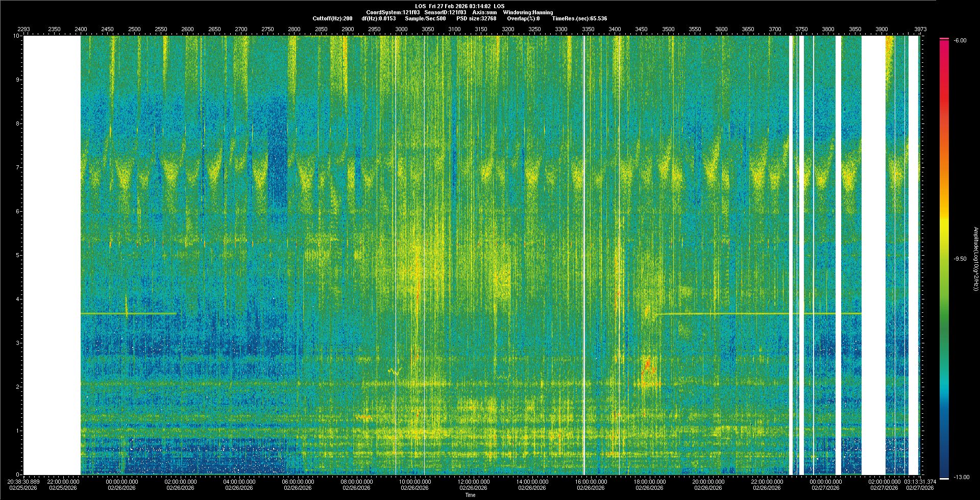Select the 18:00:00.000 time axis label
This screenshot has width=980, height=500.
[649, 481]
